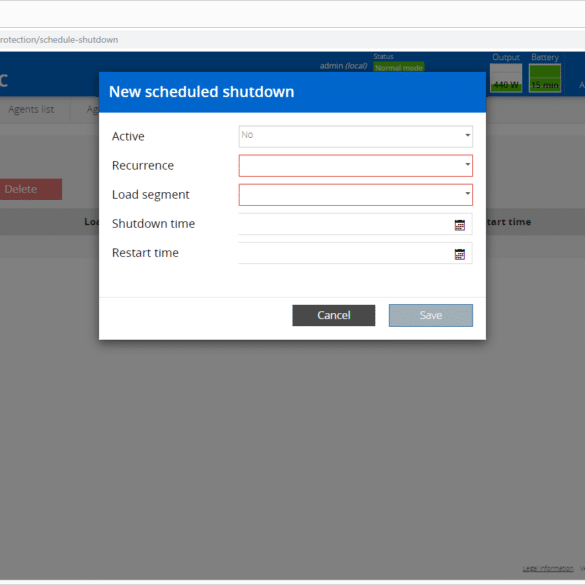
Task: Click the red Delete button behind the dialog
Action: click(x=30, y=189)
